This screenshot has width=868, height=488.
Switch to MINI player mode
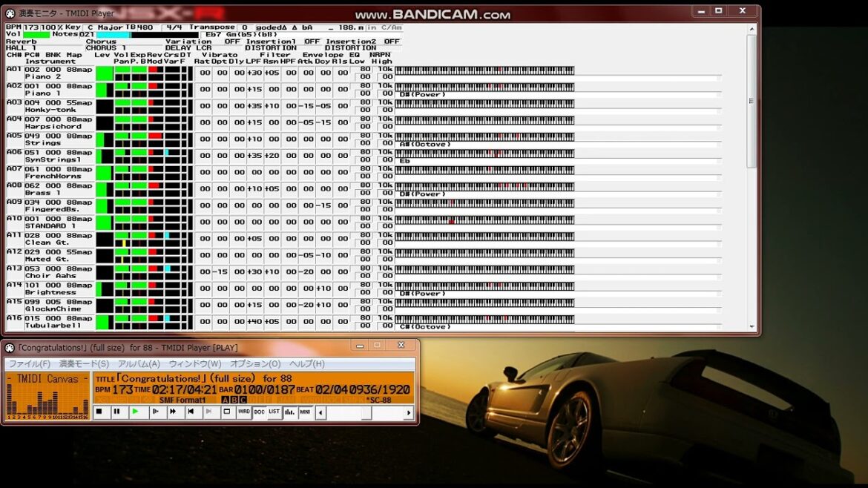(x=304, y=413)
